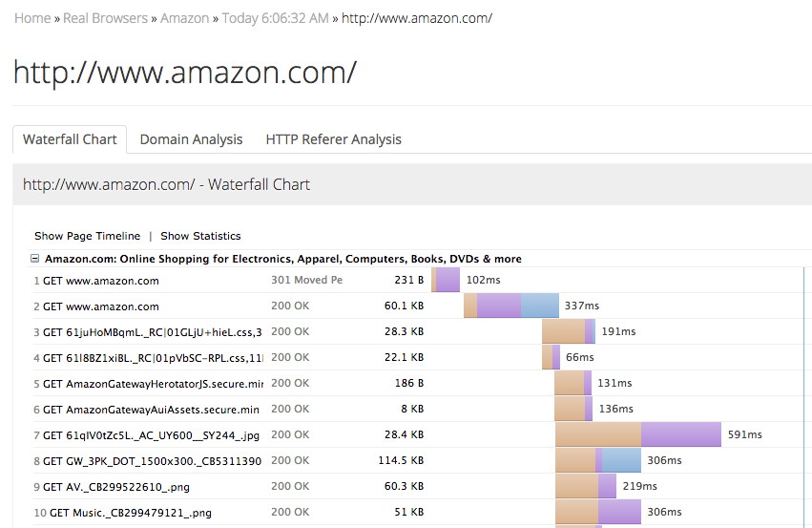812x528 pixels.
Task: Click the Show Page Timeline link
Action: 87,236
